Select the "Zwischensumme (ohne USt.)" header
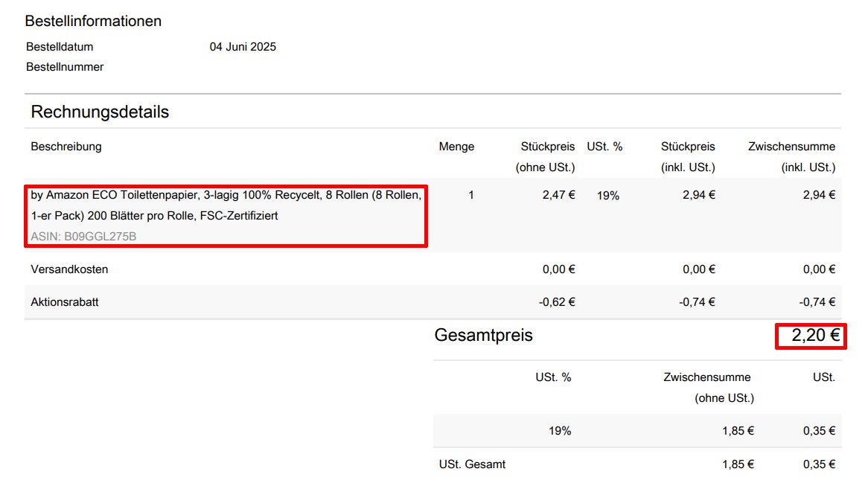This screenshot has width=868, height=486. pyautogui.click(x=709, y=388)
